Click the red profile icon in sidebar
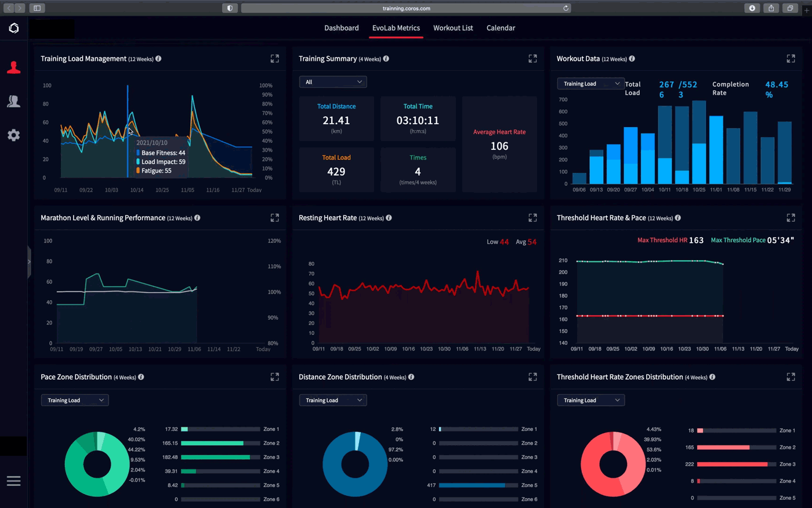 pos(14,68)
